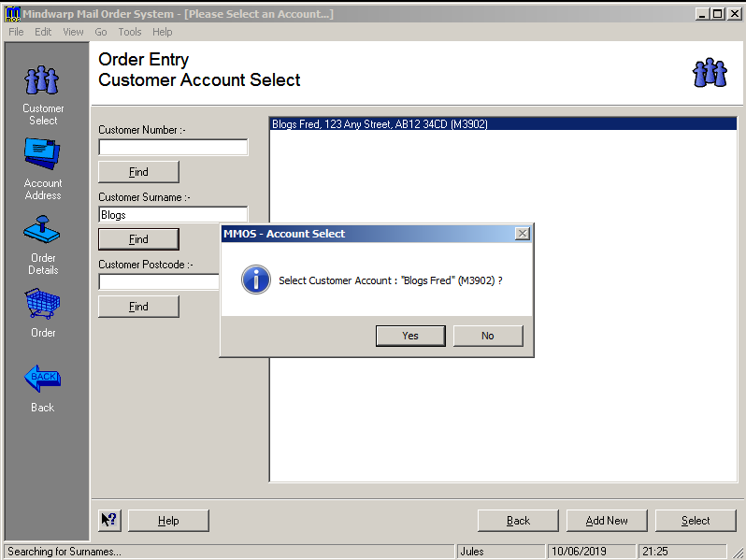Click the blue BACK arrow icon in sidebar
746x560 pixels.
pos(42,379)
